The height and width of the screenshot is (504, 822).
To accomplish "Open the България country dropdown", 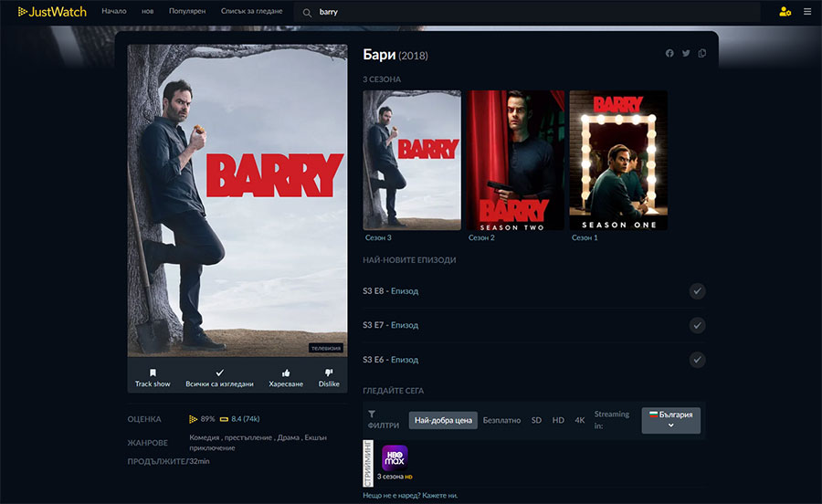I will [x=670, y=420].
